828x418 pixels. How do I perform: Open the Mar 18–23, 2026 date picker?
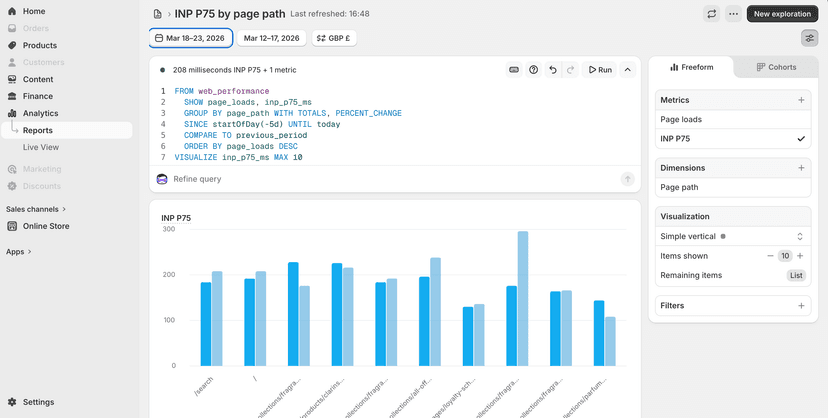[x=191, y=38]
